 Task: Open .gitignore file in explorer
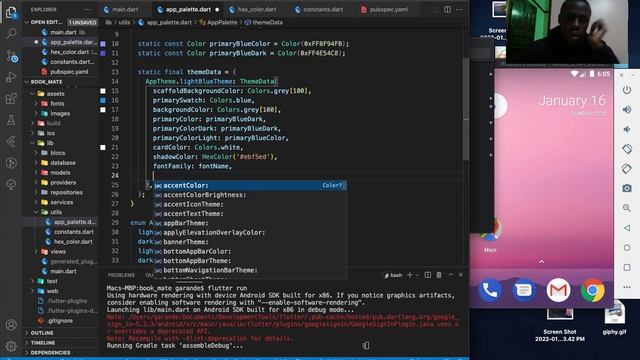[x=60, y=320]
